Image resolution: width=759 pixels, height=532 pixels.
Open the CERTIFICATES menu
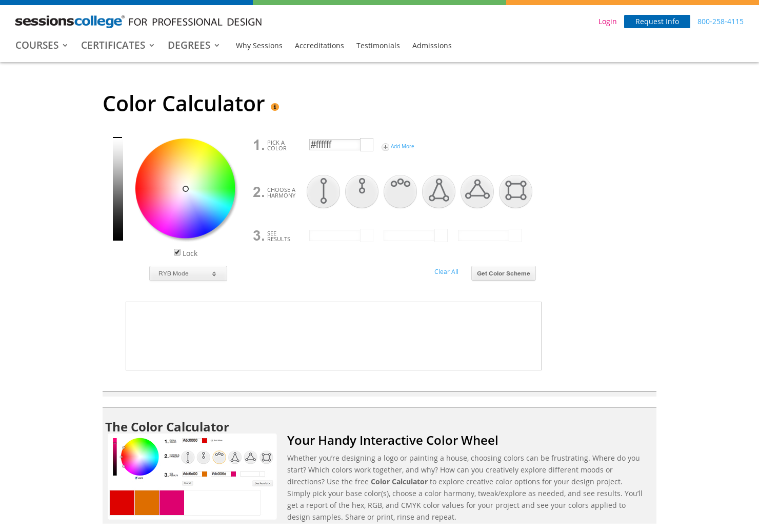coord(117,45)
